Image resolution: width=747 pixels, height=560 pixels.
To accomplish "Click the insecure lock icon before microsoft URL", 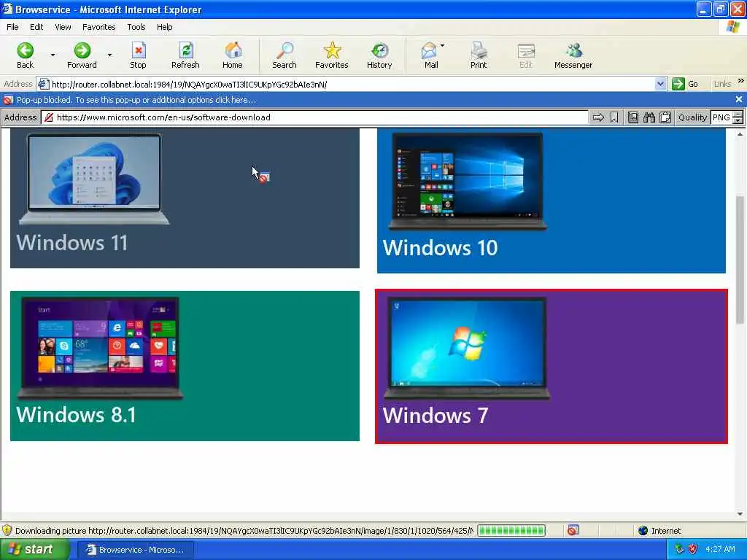I will 49,117.
